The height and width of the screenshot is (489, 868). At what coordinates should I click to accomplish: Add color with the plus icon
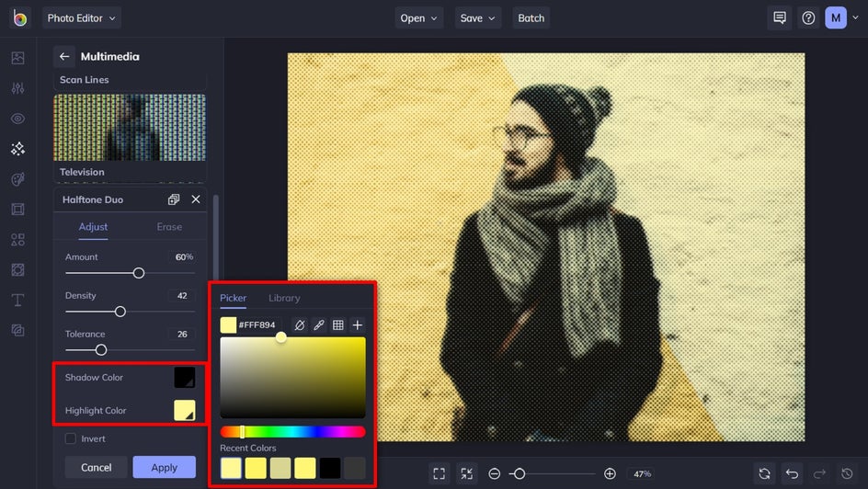pyautogui.click(x=358, y=324)
